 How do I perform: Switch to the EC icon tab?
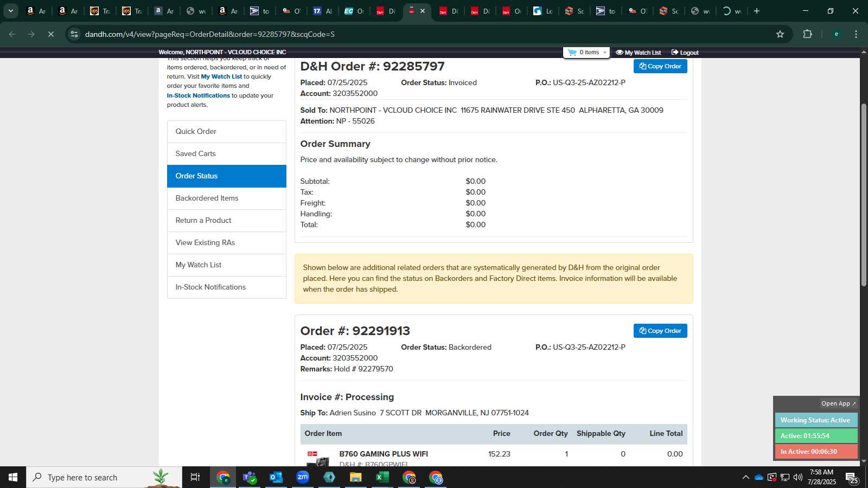[x=354, y=11]
